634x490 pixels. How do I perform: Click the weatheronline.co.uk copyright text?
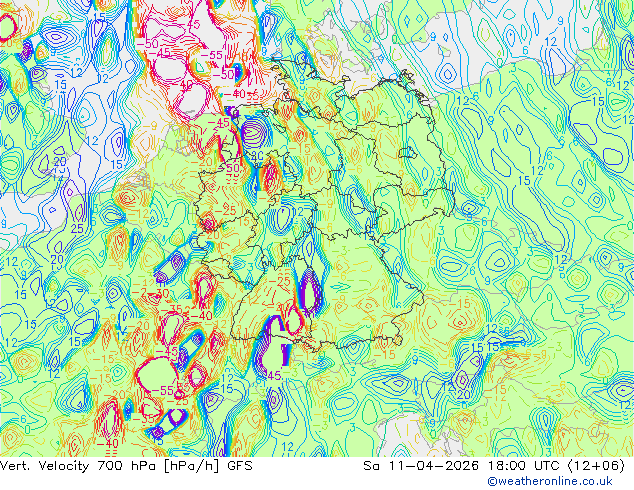[x=550, y=481]
